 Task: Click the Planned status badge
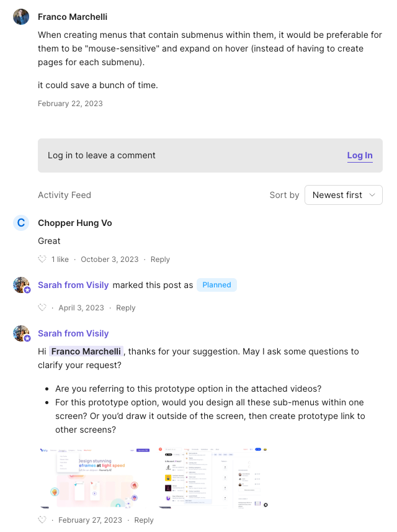point(216,285)
